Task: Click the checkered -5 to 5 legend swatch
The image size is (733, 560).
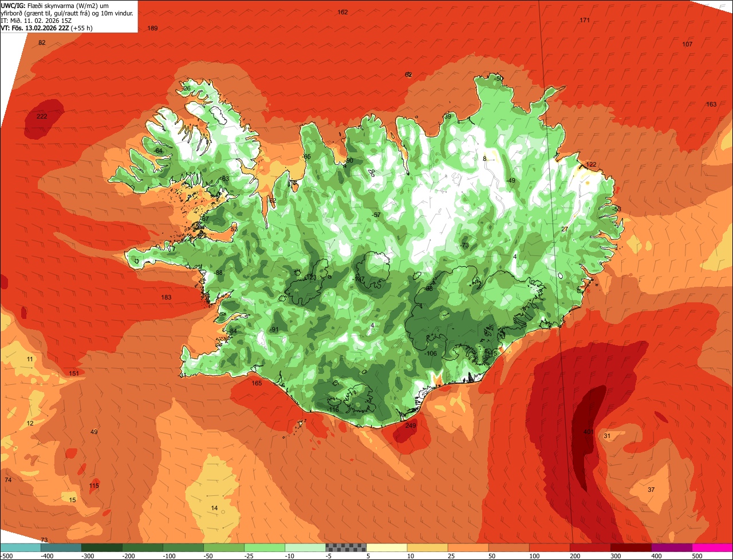Action: (346, 547)
